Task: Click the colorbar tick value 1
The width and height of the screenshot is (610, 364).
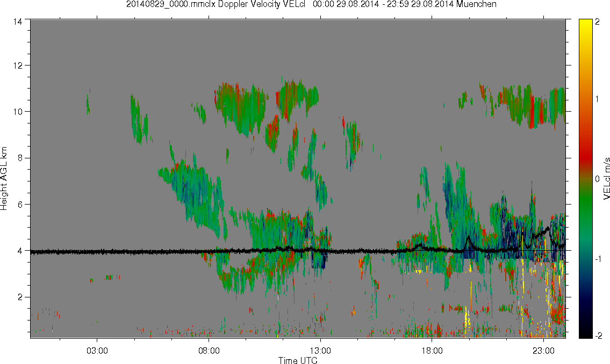Action: coord(597,99)
